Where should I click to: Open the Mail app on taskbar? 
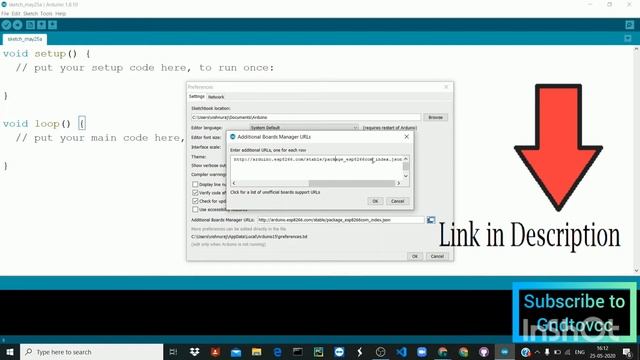pyautogui.click(x=236, y=352)
